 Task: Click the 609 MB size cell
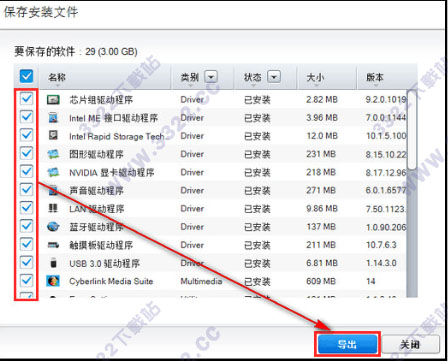click(x=321, y=281)
